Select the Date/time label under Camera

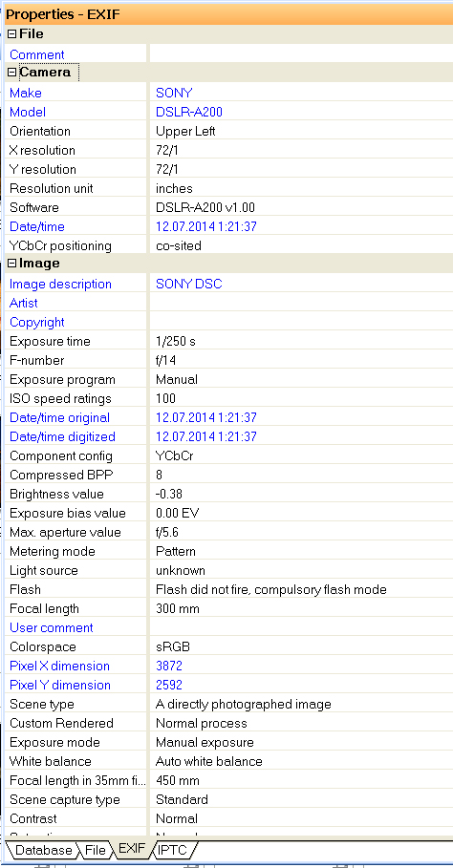click(x=37, y=226)
